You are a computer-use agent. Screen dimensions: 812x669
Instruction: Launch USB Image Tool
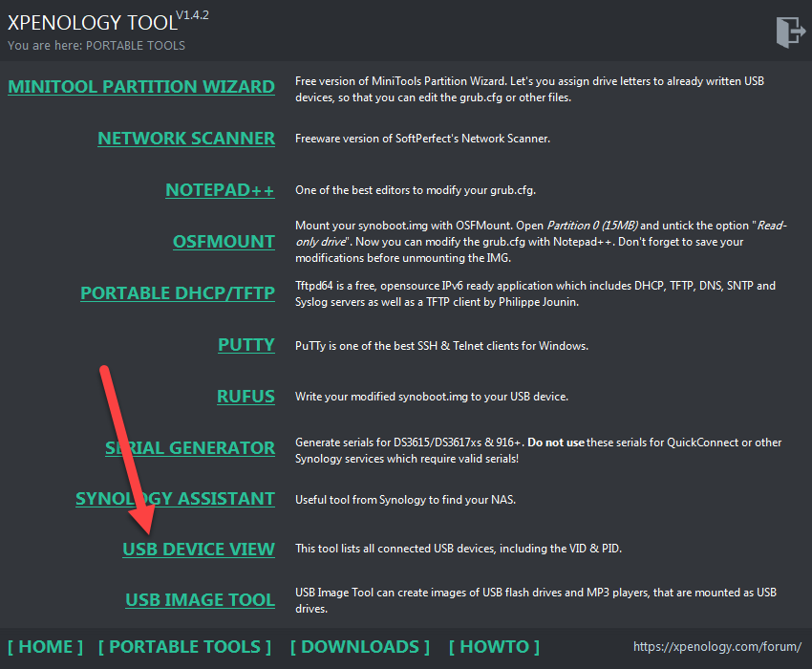(x=200, y=601)
